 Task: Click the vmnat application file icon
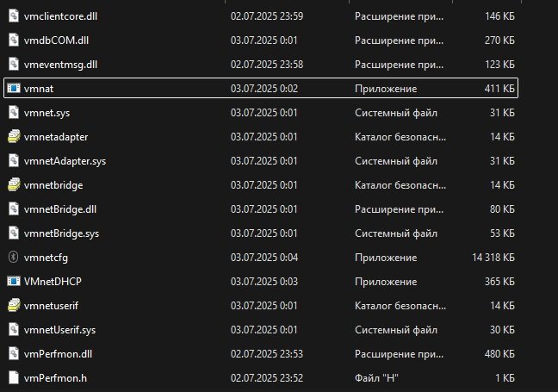[13, 88]
